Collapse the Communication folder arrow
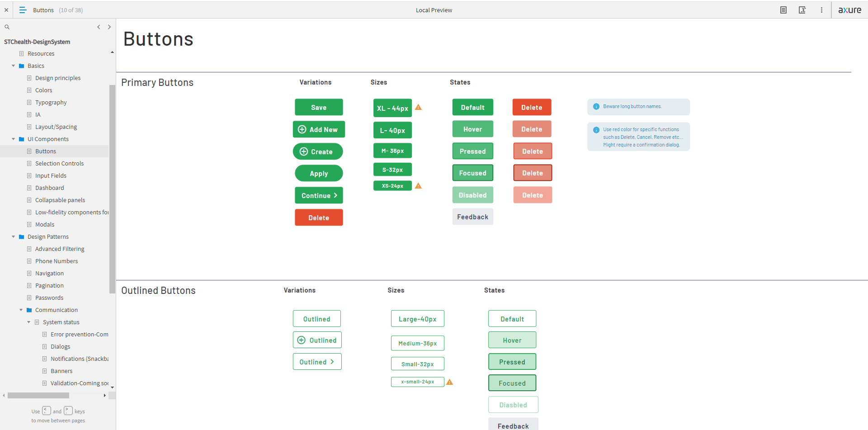Image resolution: width=868 pixels, height=430 pixels. (21, 310)
